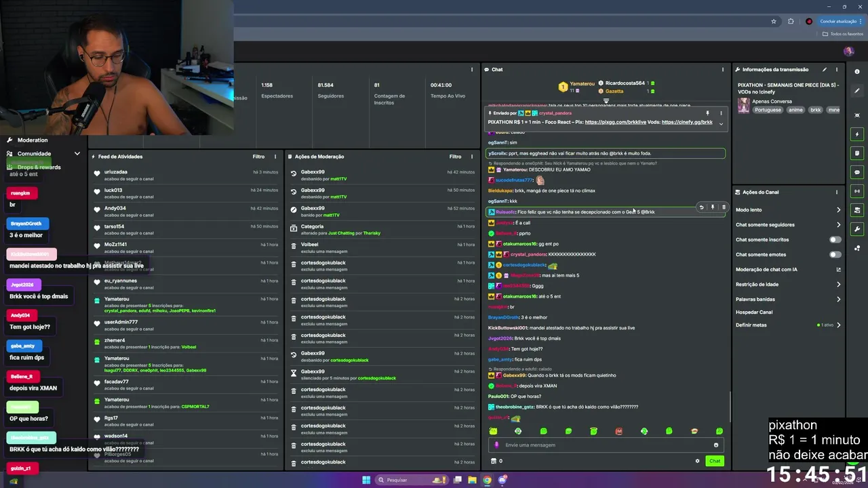Screen dimensions: 868x488
Task: Click the chat scrollbar thumb
Action: tap(730, 407)
